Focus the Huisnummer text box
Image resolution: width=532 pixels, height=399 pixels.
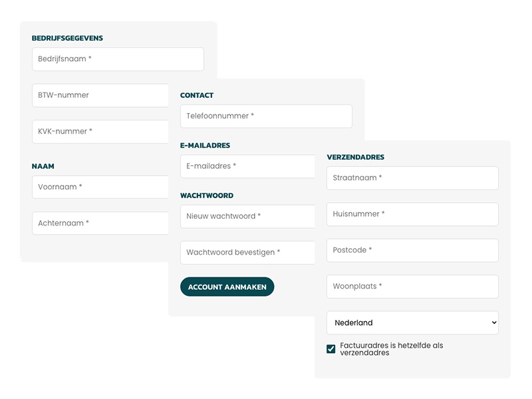[x=412, y=214]
